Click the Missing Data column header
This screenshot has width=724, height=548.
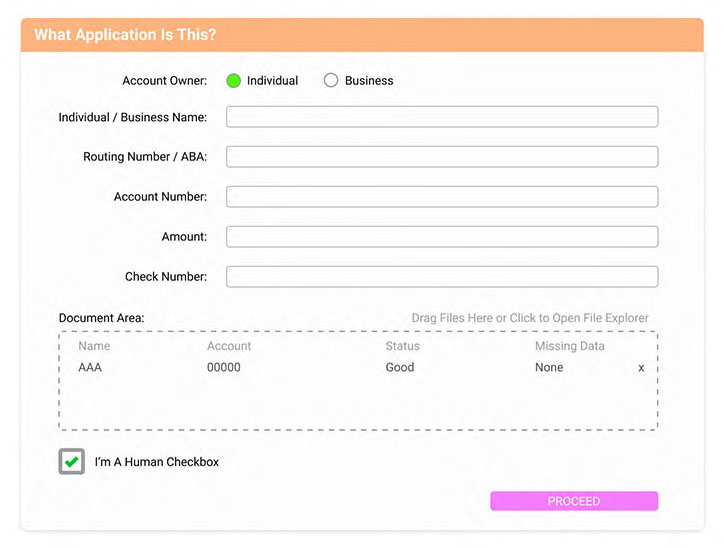point(570,346)
